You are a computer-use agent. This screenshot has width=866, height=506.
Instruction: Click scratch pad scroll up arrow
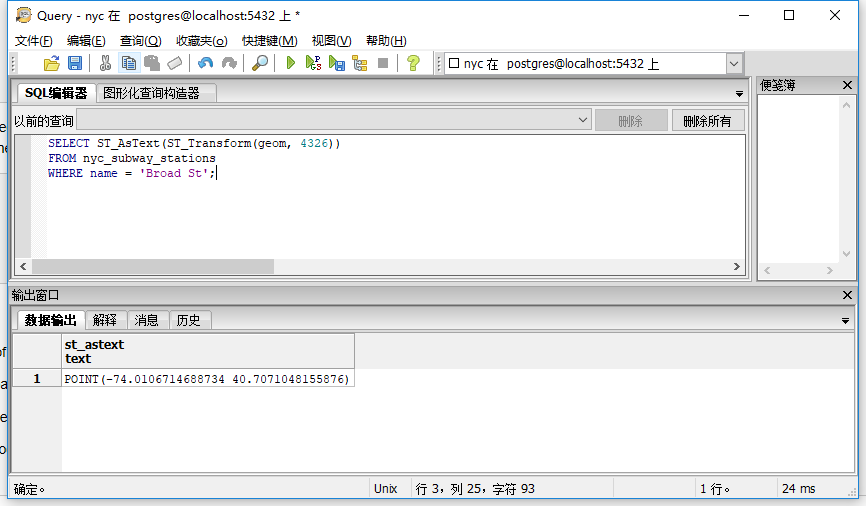coord(846,105)
